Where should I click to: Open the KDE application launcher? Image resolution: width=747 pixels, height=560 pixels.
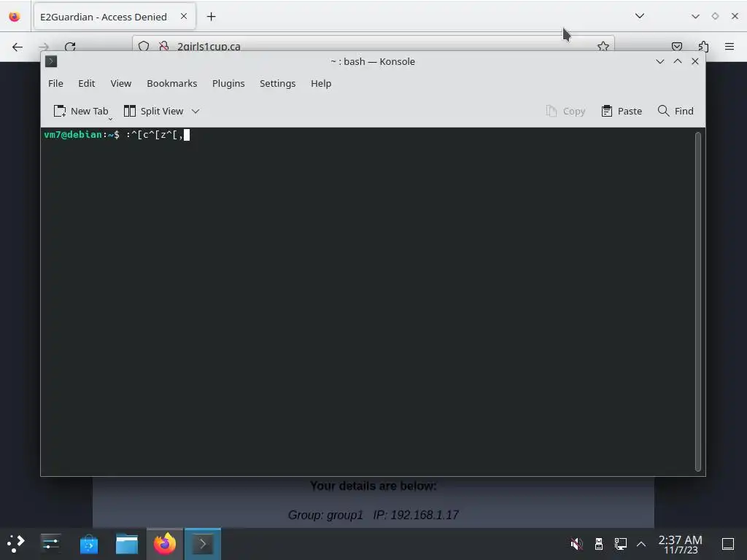(x=16, y=544)
